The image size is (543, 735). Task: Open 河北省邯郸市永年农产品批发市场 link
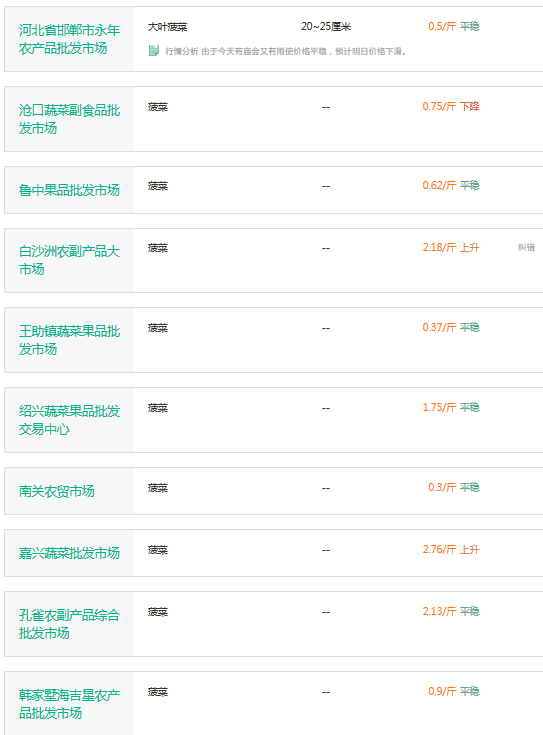click(69, 39)
